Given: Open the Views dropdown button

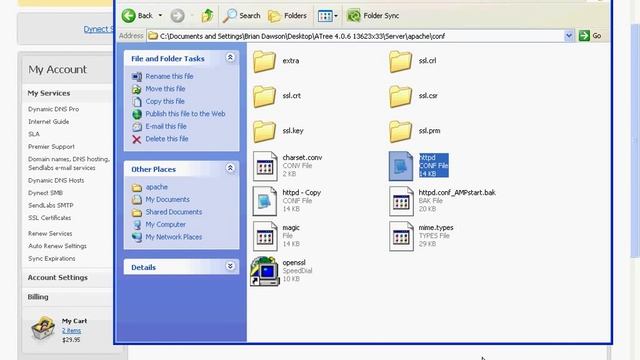Looking at the screenshot, I should (327, 16).
